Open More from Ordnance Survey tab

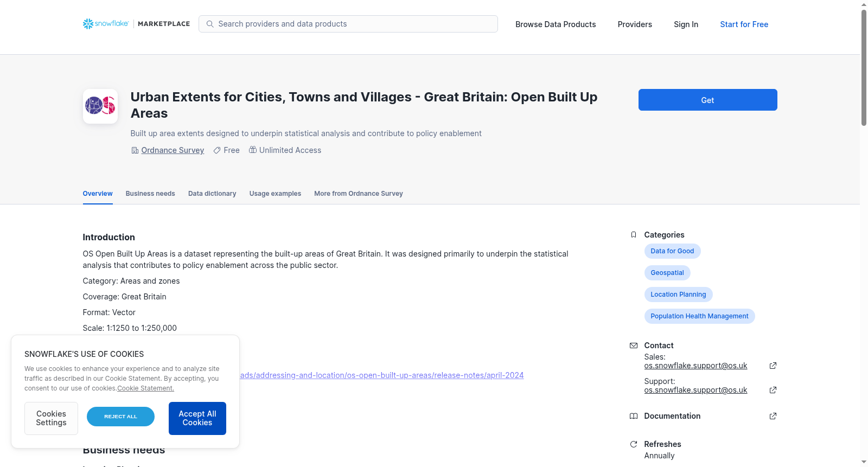tap(359, 194)
